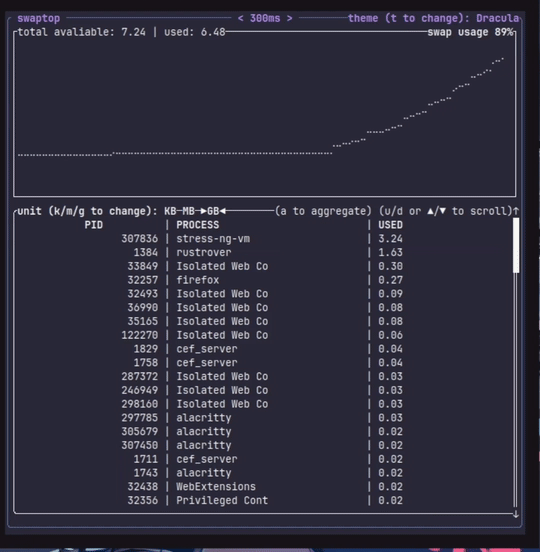Click the scroll hint text
The image size is (540, 552).
[445, 211]
